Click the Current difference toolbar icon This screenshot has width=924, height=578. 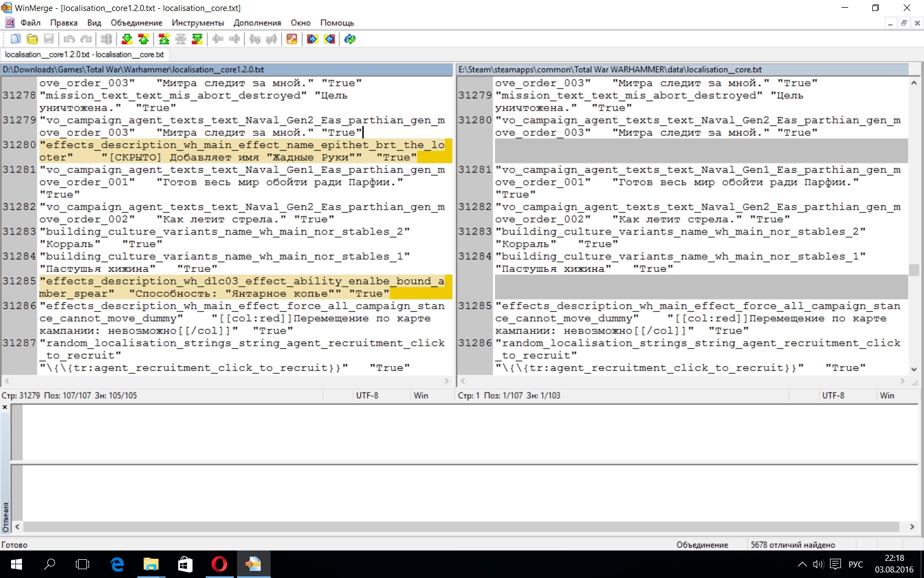pos(180,39)
